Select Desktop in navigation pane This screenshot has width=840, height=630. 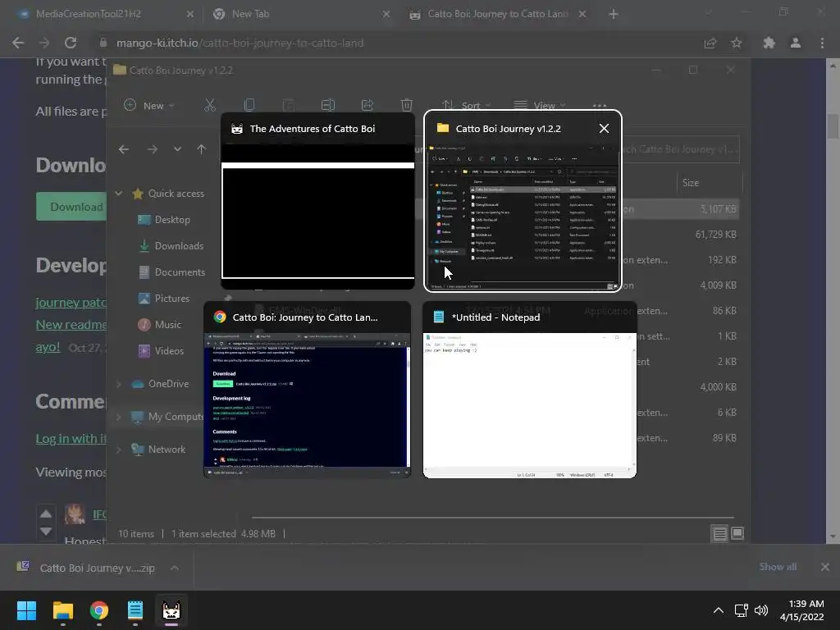[x=163, y=220]
